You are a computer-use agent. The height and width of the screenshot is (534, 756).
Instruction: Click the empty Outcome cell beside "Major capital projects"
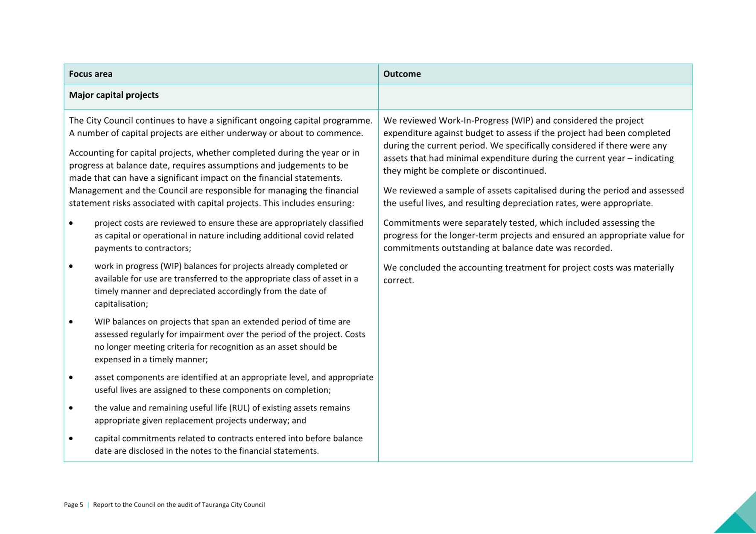(x=535, y=97)
